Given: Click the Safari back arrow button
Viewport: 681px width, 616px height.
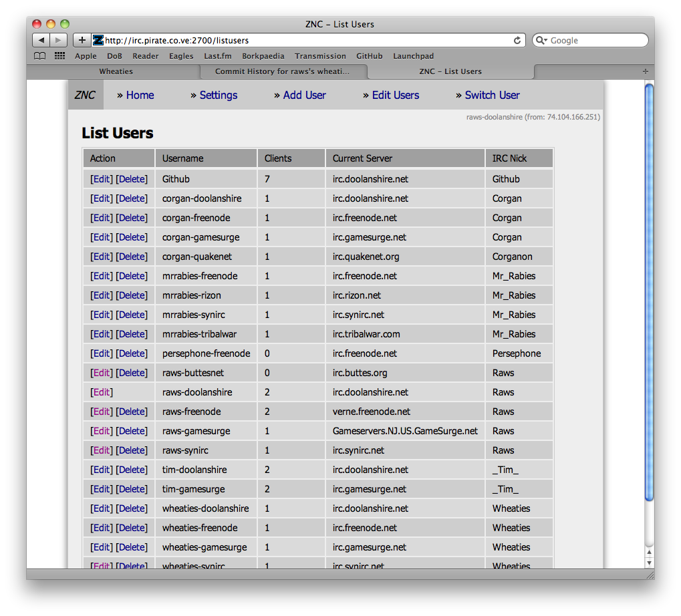Looking at the screenshot, I should click(x=41, y=40).
